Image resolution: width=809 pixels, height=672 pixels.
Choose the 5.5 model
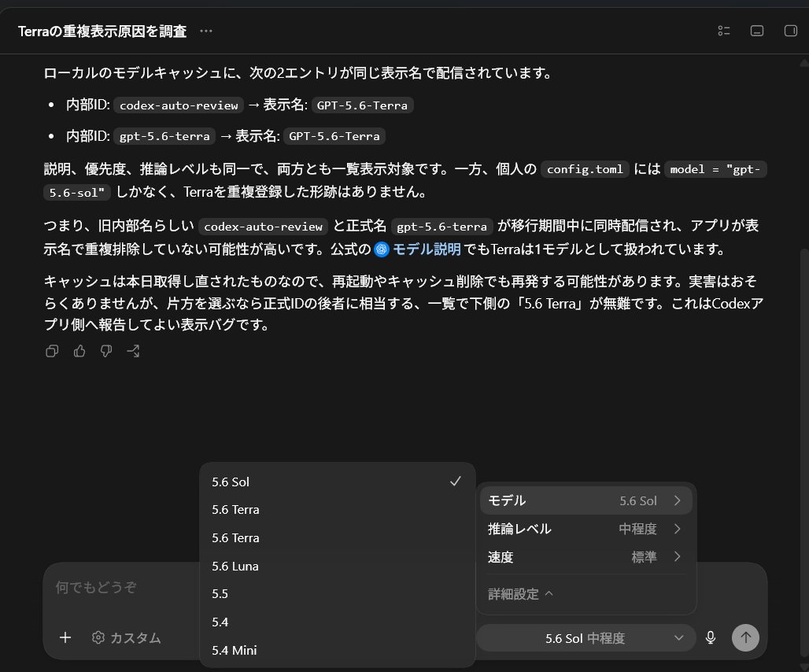337,593
